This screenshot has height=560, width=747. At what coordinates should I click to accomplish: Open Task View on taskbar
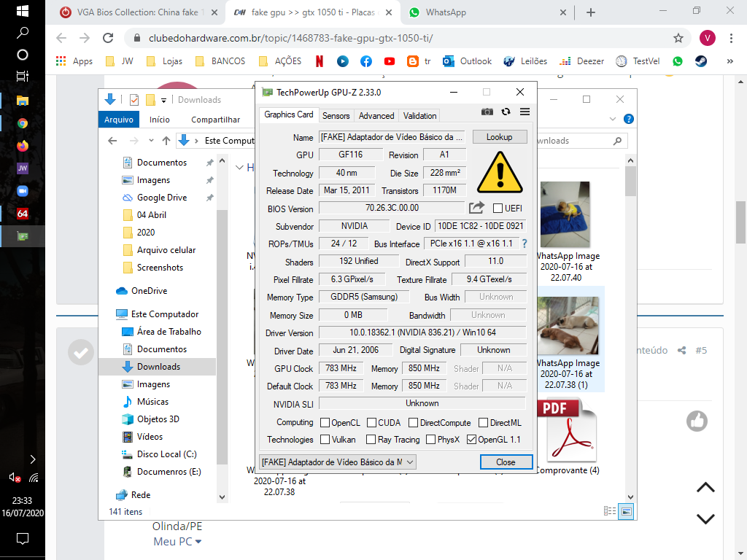point(23,76)
